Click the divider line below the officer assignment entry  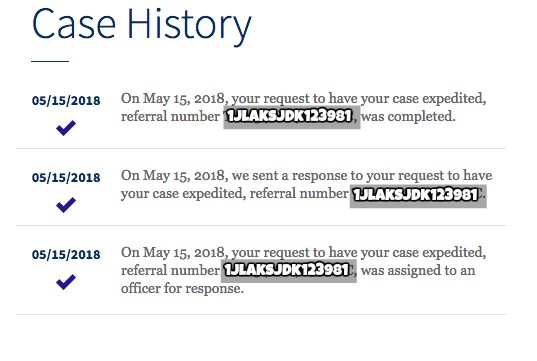[x=261, y=314]
